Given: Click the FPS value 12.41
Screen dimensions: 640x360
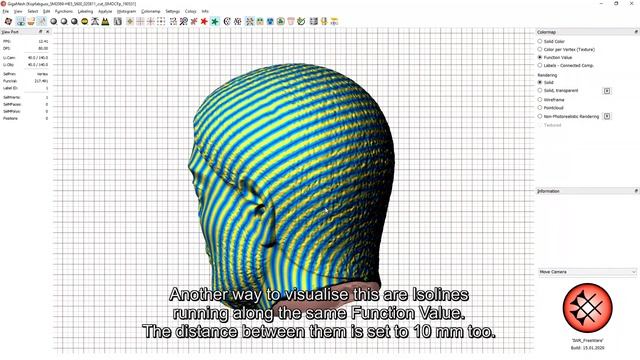Looking at the screenshot, I should click(x=43, y=42).
